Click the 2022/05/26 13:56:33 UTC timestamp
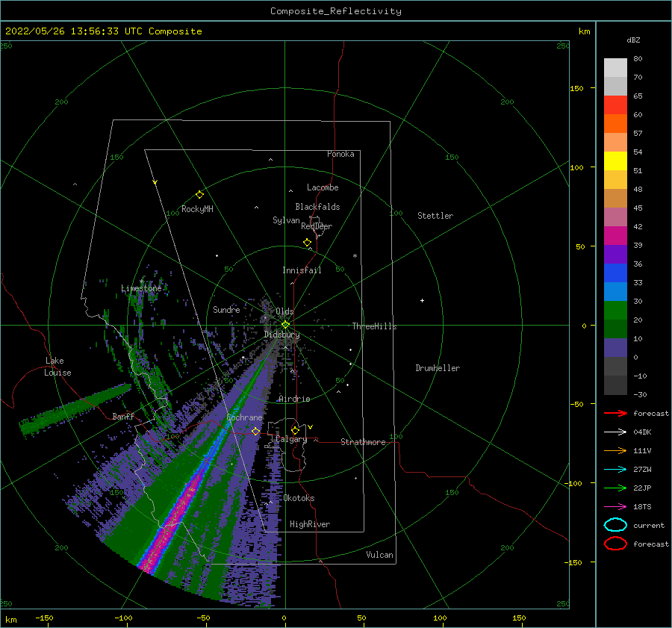Image resolution: width=672 pixels, height=628 pixels. 73,31
